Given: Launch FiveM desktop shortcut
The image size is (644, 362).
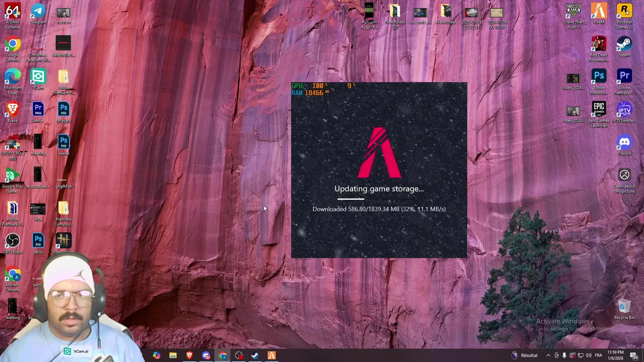Looking at the screenshot, I should pyautogui.click(x=599, y=14).
